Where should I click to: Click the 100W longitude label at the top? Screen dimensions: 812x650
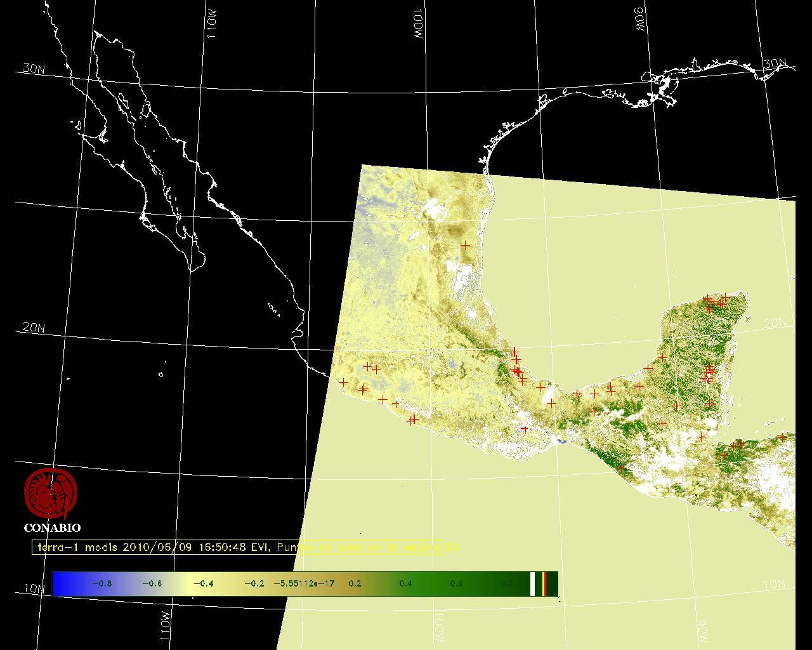click(419, 25)
